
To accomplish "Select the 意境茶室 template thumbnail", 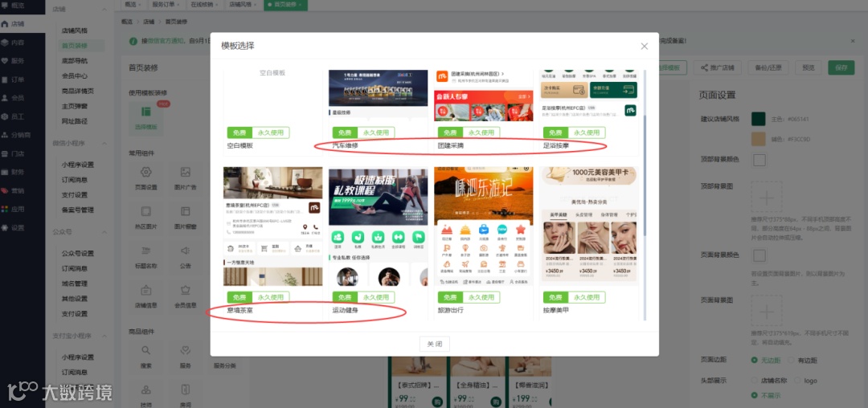I will tap(273, 226).
